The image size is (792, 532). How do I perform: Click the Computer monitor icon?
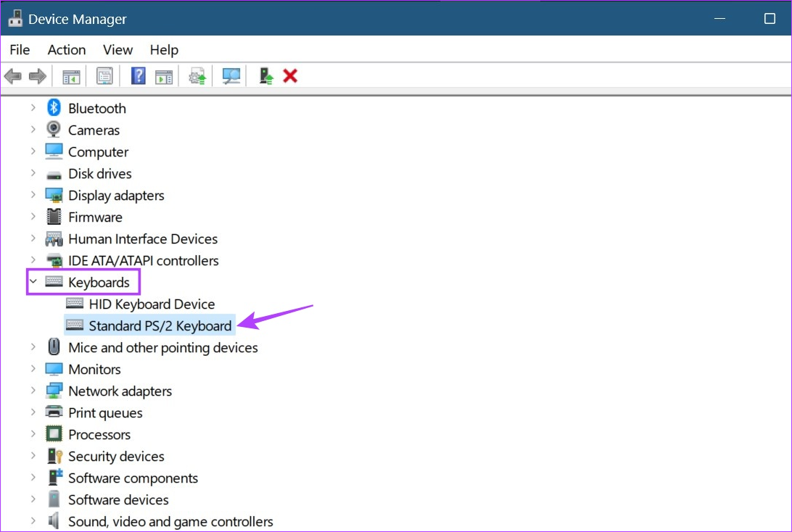(x=54, y=151)
